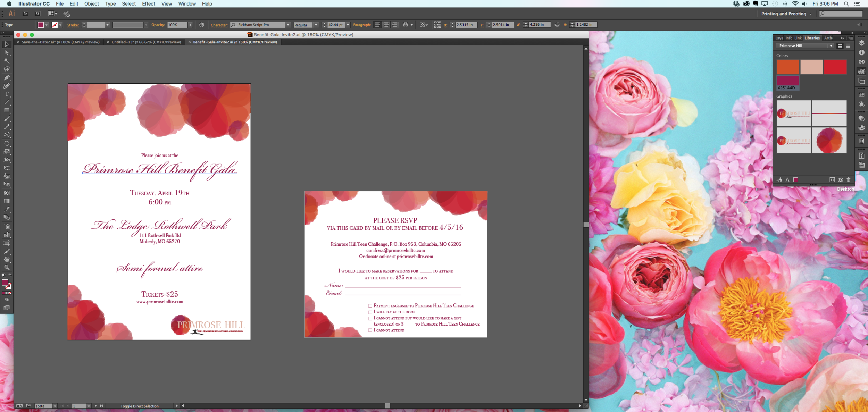Click the Character label link
Image resolution: width=868 pixels, height=412 pixels.
pyautogui.click(x=219, y=25)
